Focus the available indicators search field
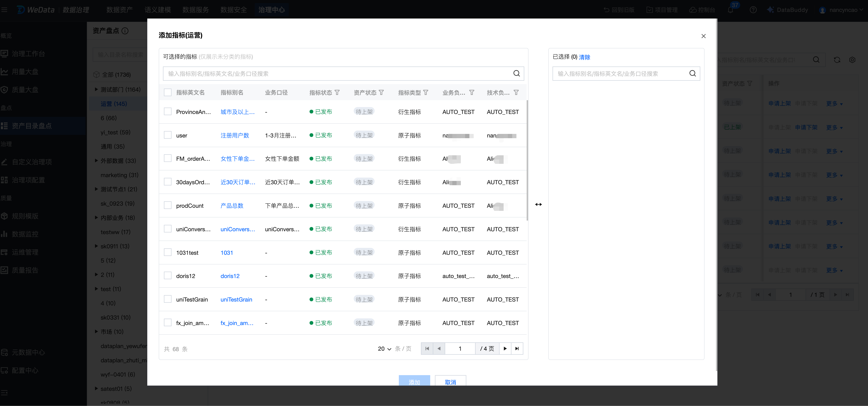The image size is (868, 406). [337, 73]
